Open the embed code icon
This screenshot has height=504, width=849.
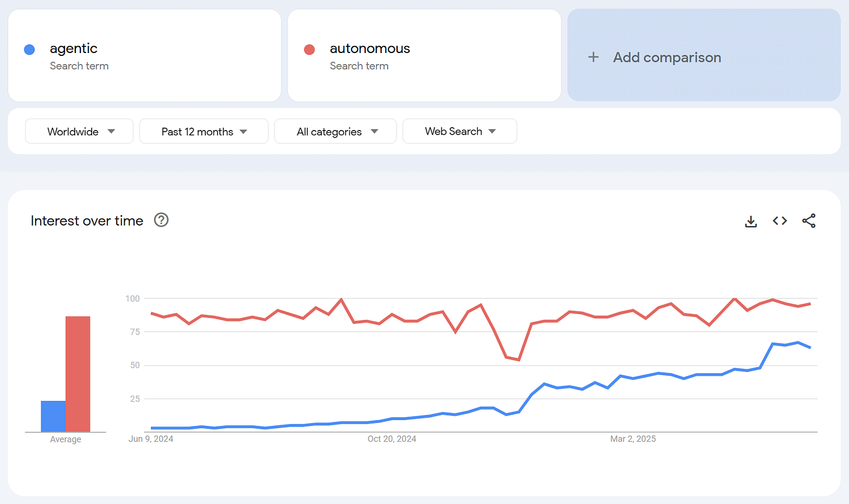click(x=780, y=221)
